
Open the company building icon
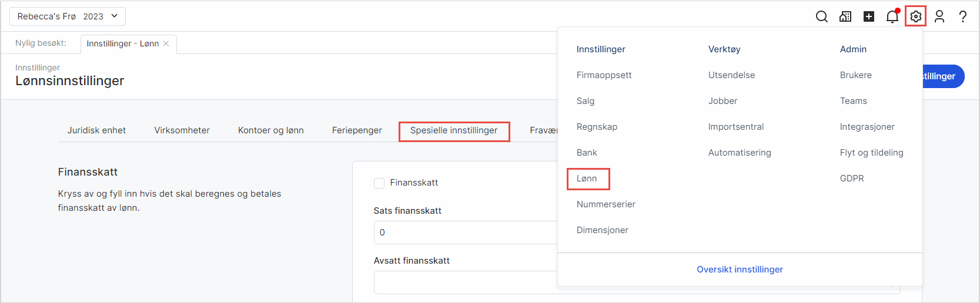pyautogui.click(x=845, y=16)
